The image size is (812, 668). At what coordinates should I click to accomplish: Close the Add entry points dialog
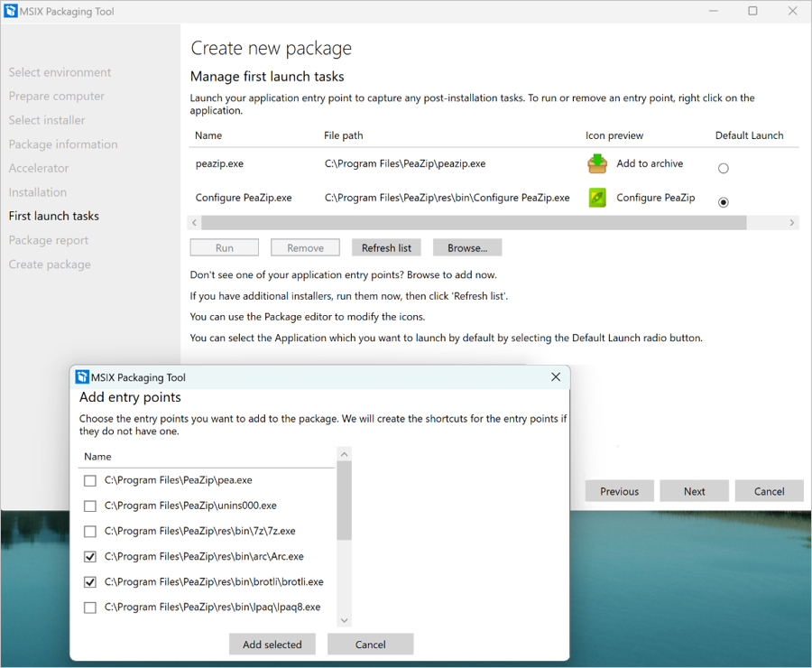tap(556, 376)
